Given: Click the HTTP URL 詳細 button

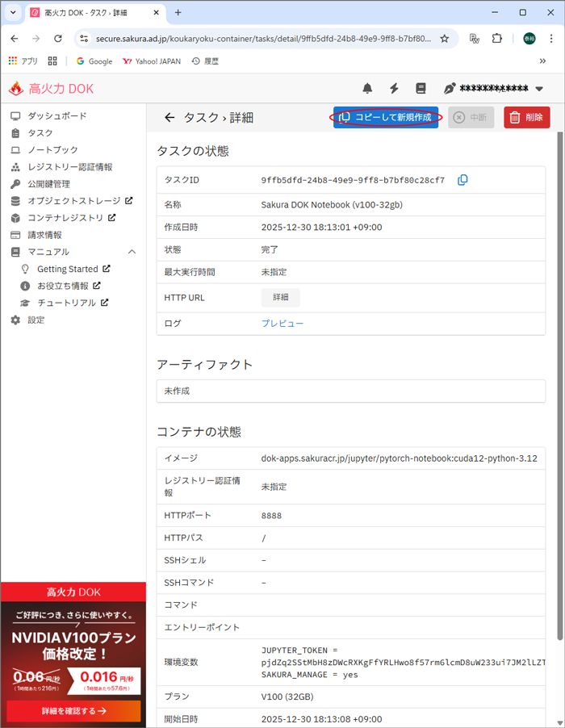Looking at the screenshot, I should click(280, 298).
